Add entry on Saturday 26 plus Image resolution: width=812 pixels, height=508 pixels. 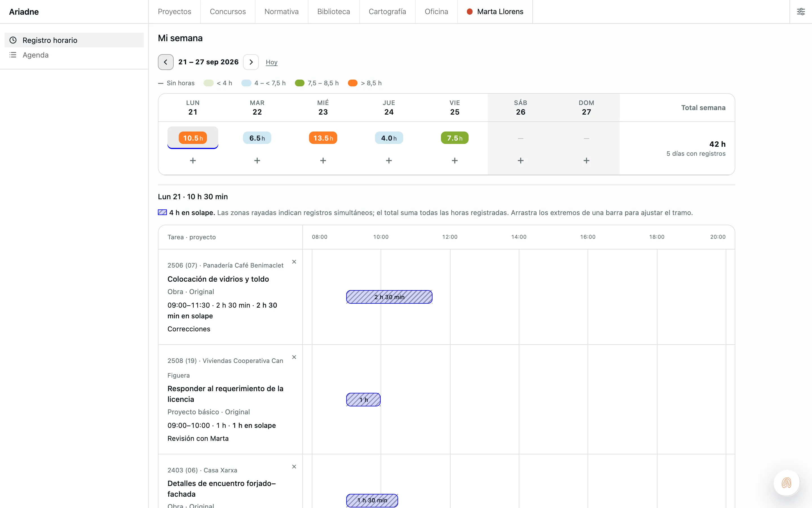[520, 161]
